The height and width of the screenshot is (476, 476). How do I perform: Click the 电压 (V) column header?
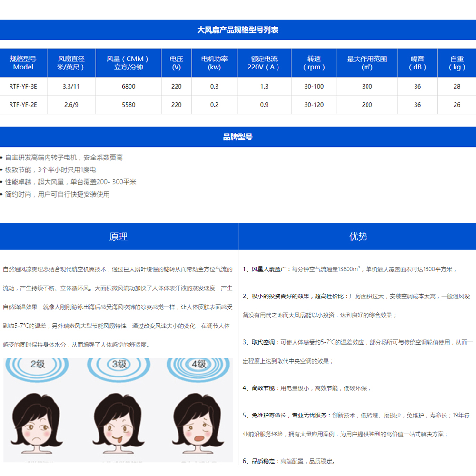click(177, 63)
